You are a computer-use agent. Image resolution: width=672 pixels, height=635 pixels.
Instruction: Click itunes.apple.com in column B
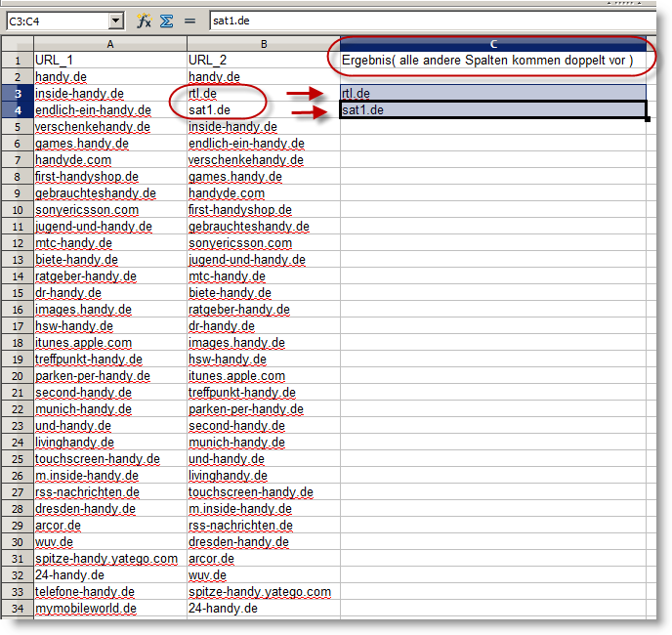pyautogui.click(x=264, y=376)
